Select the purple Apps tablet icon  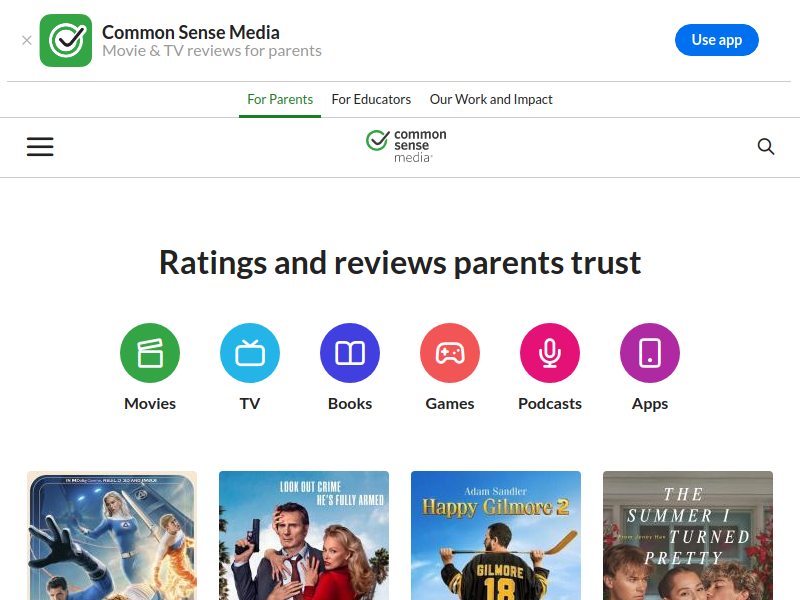click(650, 353)
